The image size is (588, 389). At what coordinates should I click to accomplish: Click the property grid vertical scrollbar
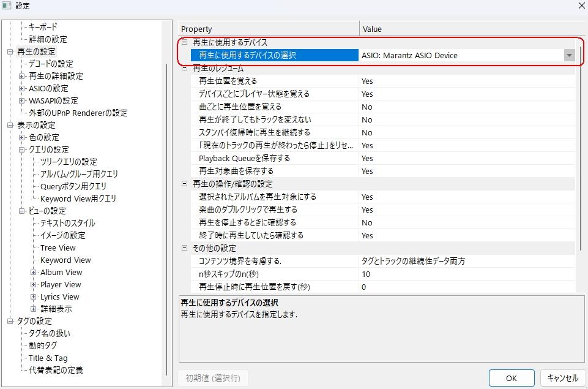581,148
